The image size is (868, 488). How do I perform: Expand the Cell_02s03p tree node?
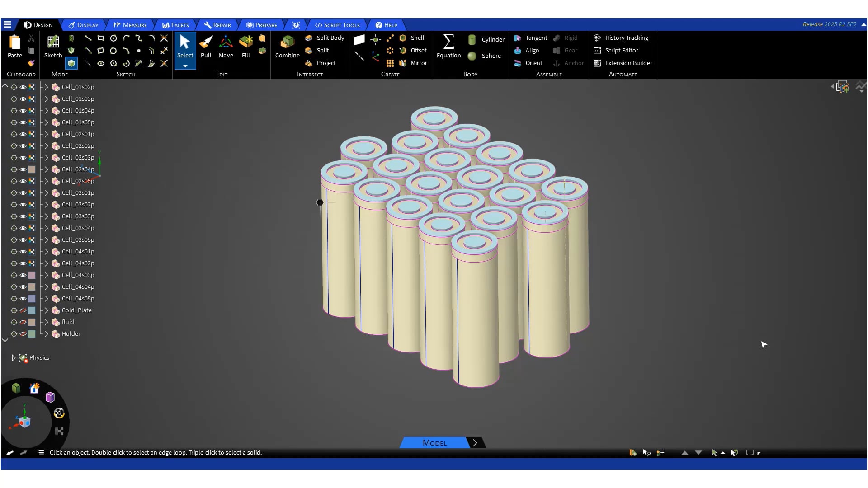(x=46, y=158)
